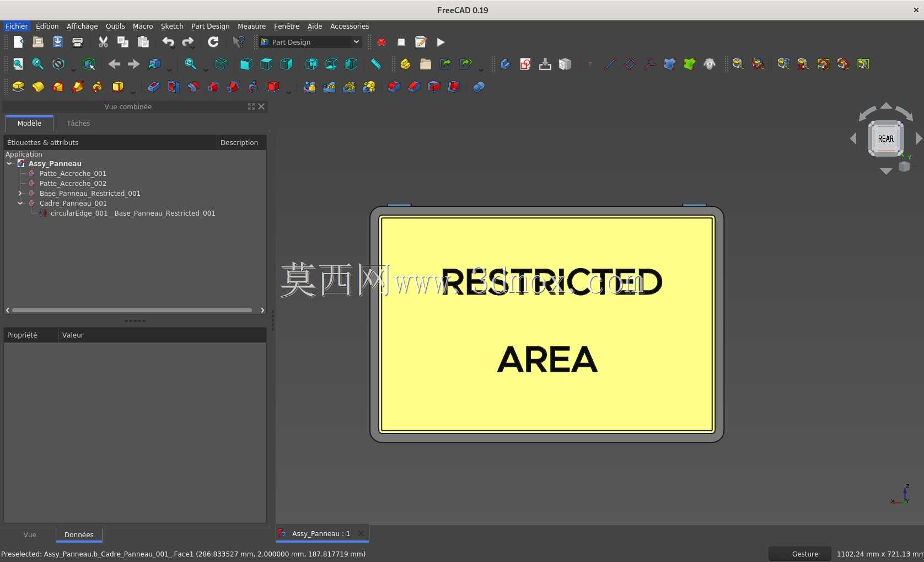Execute macro with play triangle button
Viewport: 924px width, 562px height.
440,42
